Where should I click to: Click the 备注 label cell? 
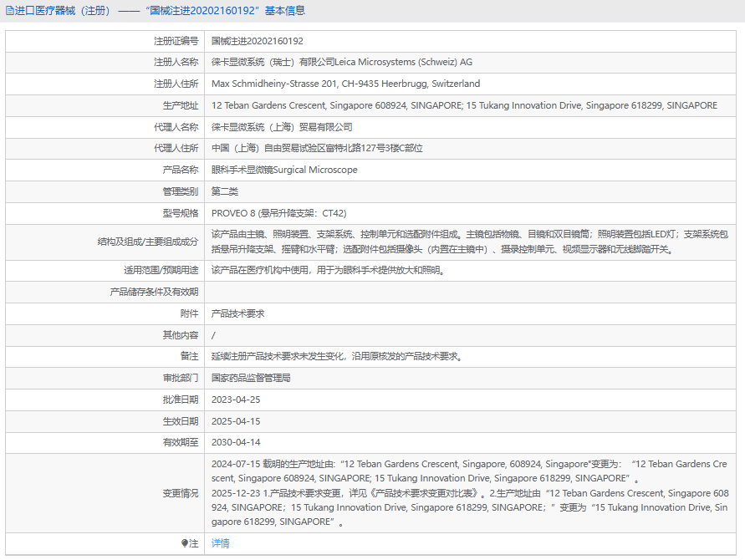pyautogui.click(x=105, y=356)
